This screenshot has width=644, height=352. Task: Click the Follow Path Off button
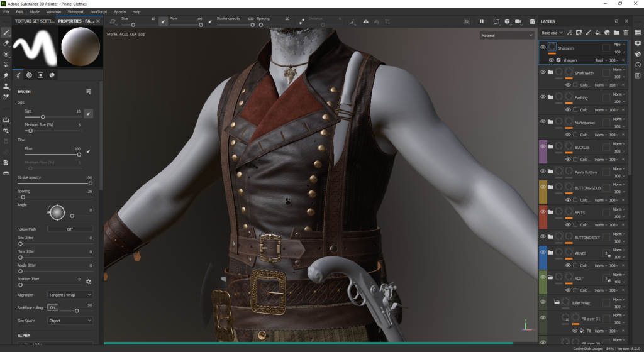(70, 229)
